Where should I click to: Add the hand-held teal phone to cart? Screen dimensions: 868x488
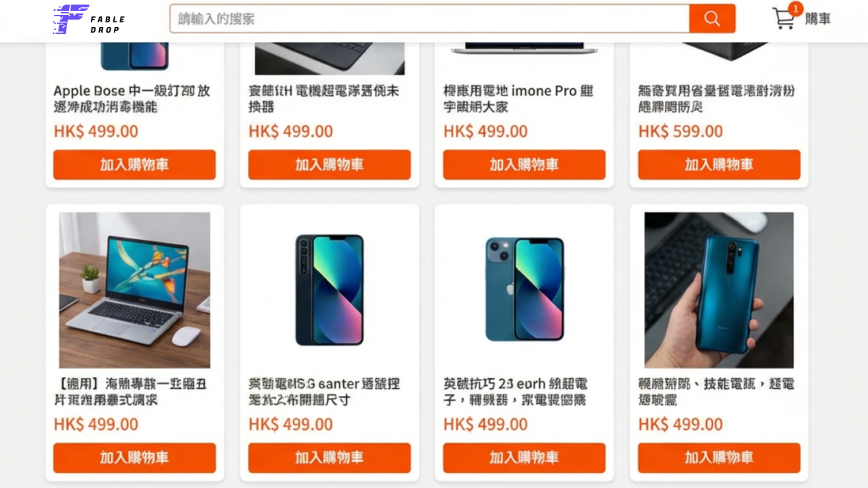(719, 457)
